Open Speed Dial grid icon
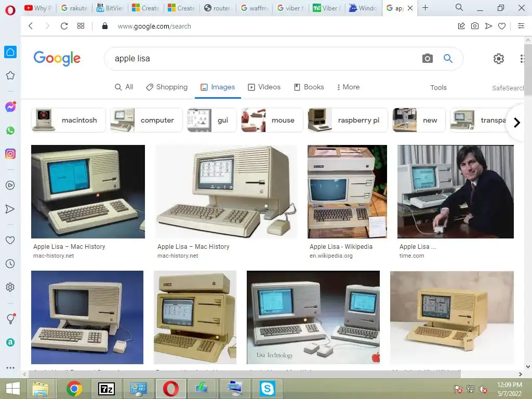Image resolution: width=532 pixels, height=399 pixels. tap(81, 26)
